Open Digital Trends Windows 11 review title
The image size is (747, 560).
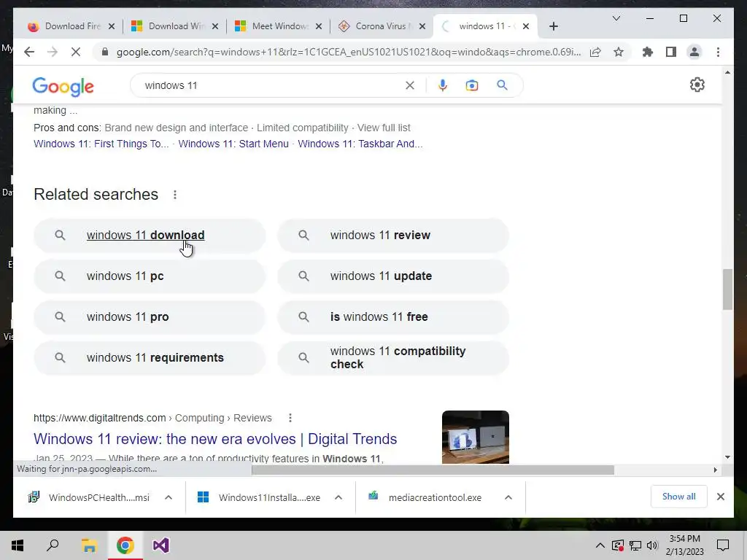coord(215,438)
